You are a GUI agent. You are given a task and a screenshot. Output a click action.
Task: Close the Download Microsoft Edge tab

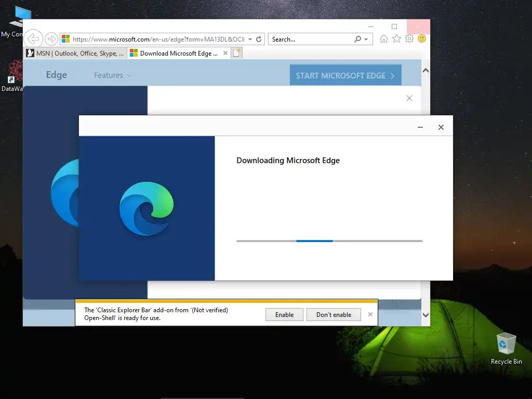tap(225, 53)
